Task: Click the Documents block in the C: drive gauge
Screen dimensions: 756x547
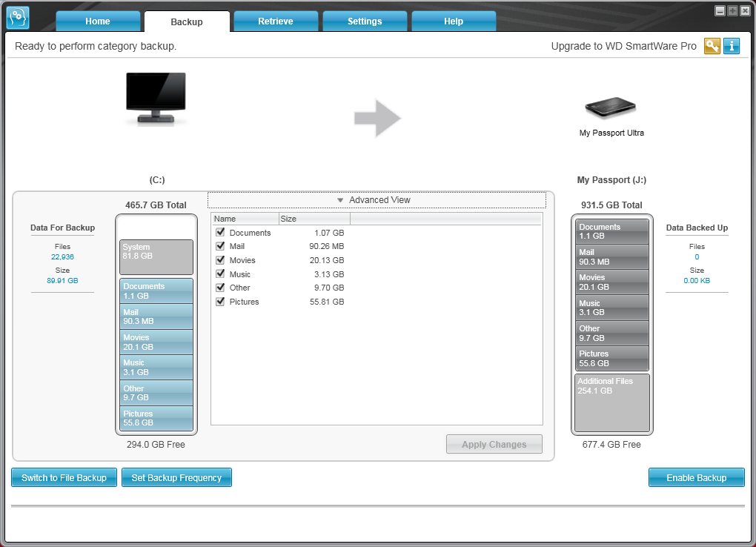Action: point(156,291)
